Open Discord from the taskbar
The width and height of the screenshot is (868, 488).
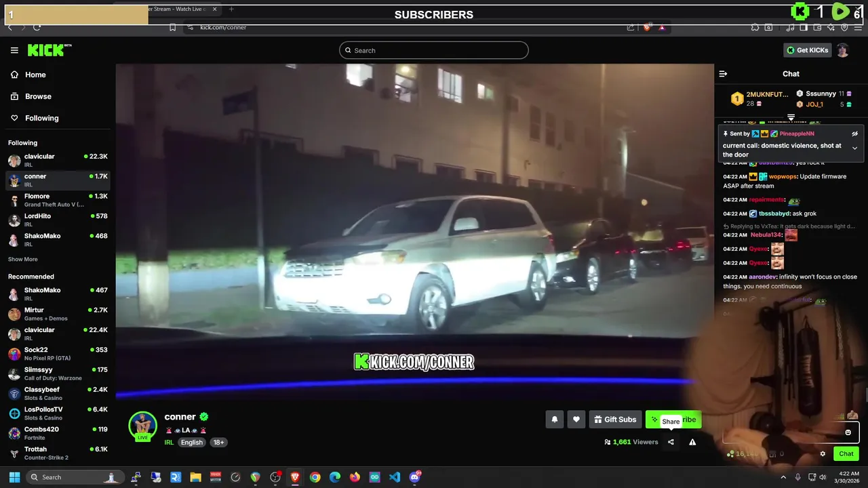click(415, 477)
